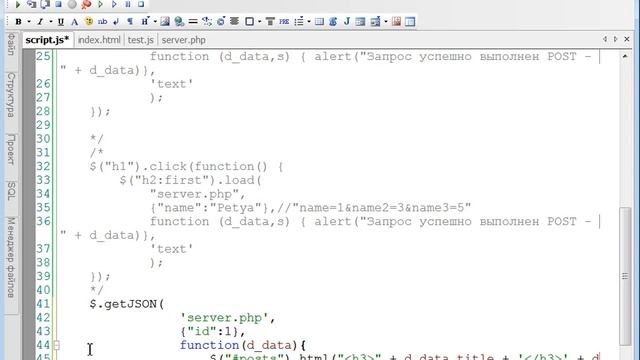Open the dropdown arrow next to heading H
The image size is (640, 360).
tap(155, 22)
